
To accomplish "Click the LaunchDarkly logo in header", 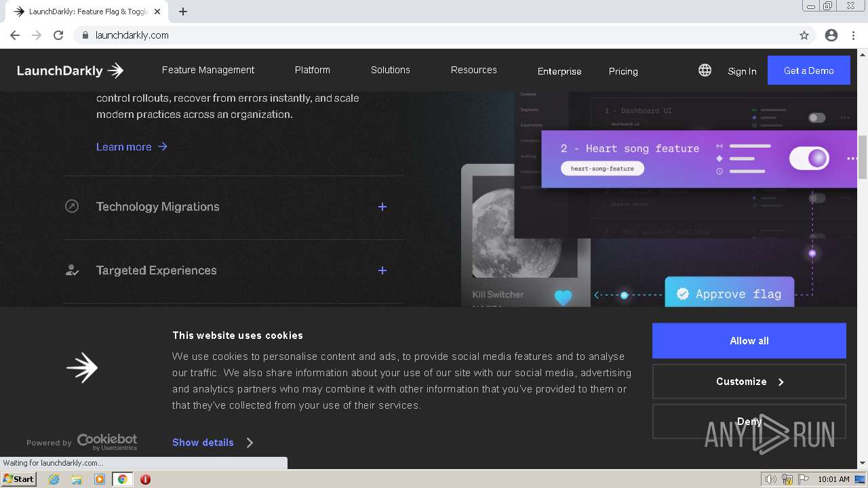I will click(x=70, y=70).
